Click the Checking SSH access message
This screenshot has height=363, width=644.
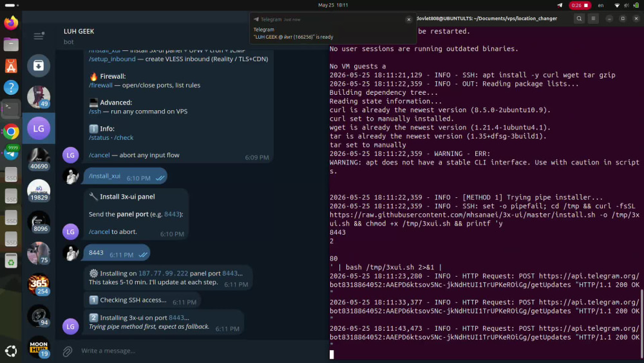(x=142, y=300)
